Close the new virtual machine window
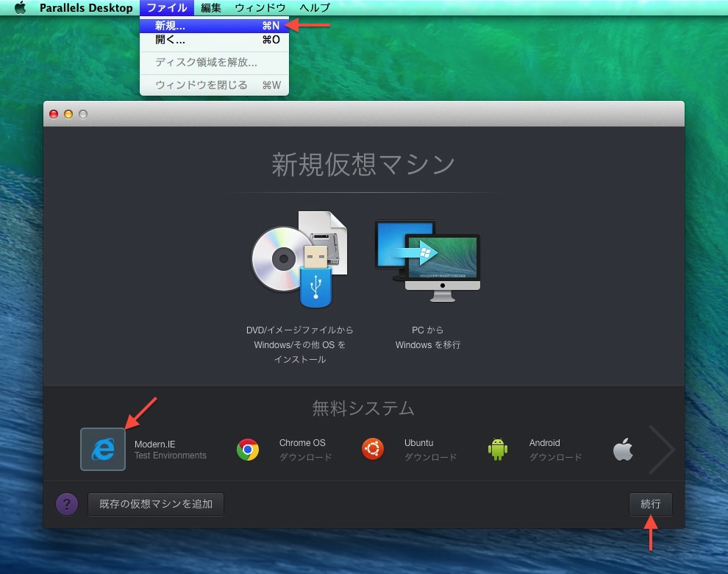This screenshot has height=574, width=728. (x=54, y=114)
